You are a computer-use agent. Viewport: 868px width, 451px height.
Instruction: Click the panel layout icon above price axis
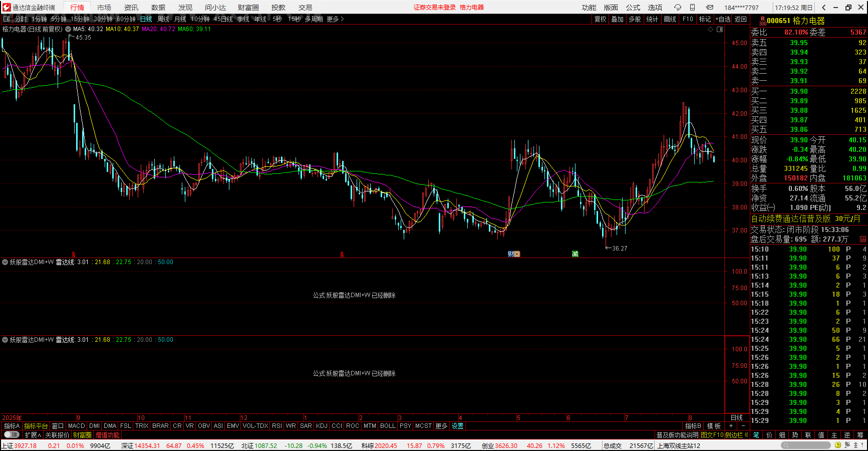pos(720,30)
